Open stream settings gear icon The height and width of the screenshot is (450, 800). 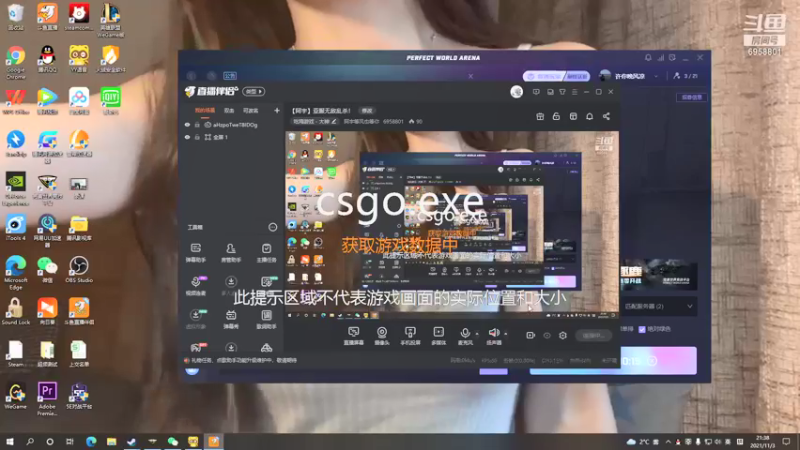[x=563, y=335]
